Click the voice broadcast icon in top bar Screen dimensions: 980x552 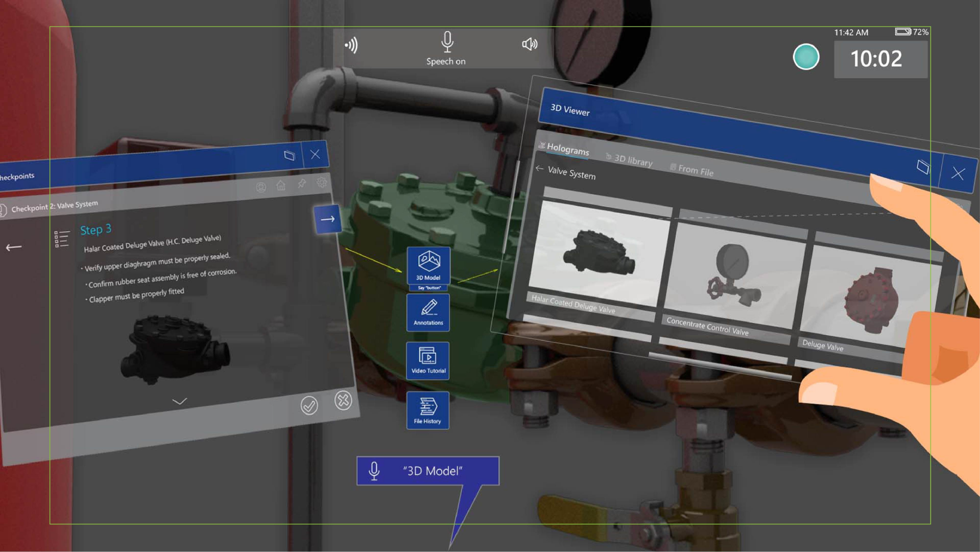351,45
